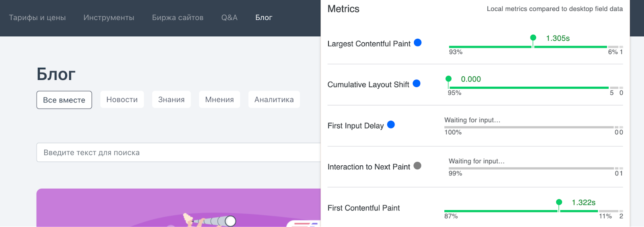The image size is (644, 227).
Task: Click the telescope illustration on purple banner
Action: tap(213, 221)
